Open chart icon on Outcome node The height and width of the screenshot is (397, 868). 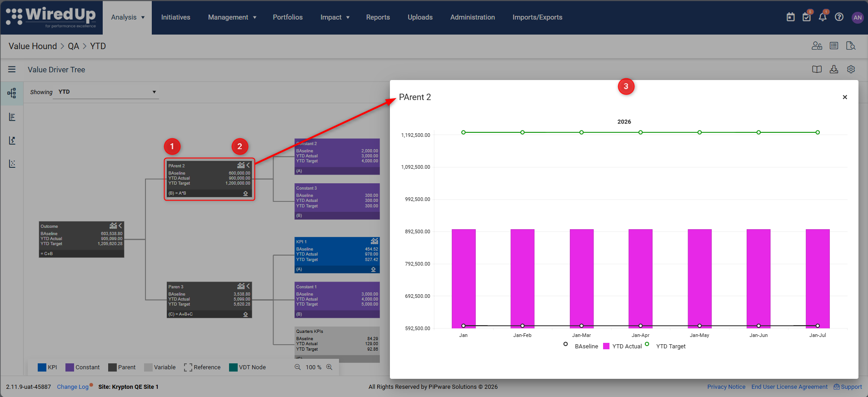[113, 226]
